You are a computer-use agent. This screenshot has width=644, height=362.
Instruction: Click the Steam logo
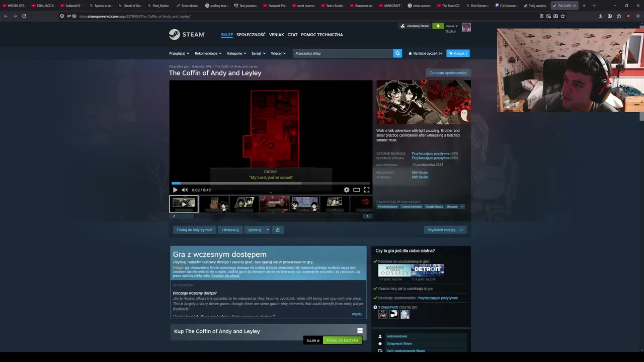coord(187,34)
